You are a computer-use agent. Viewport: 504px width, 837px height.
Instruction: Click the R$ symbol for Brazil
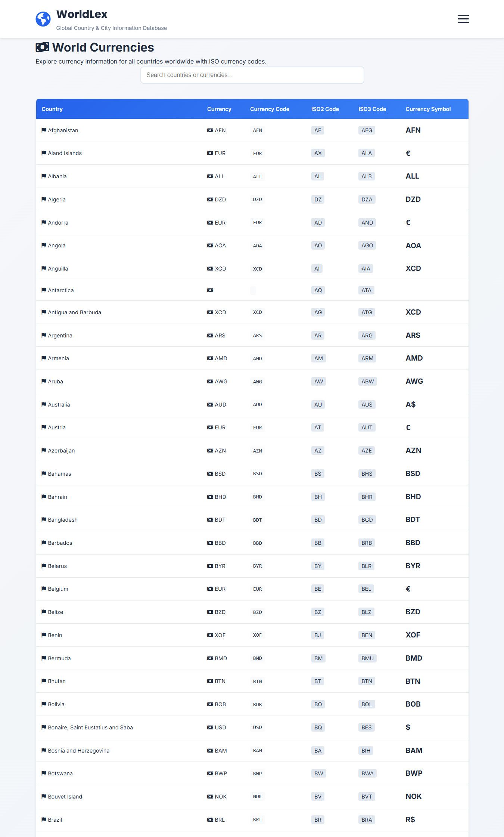tap(410, 819)
